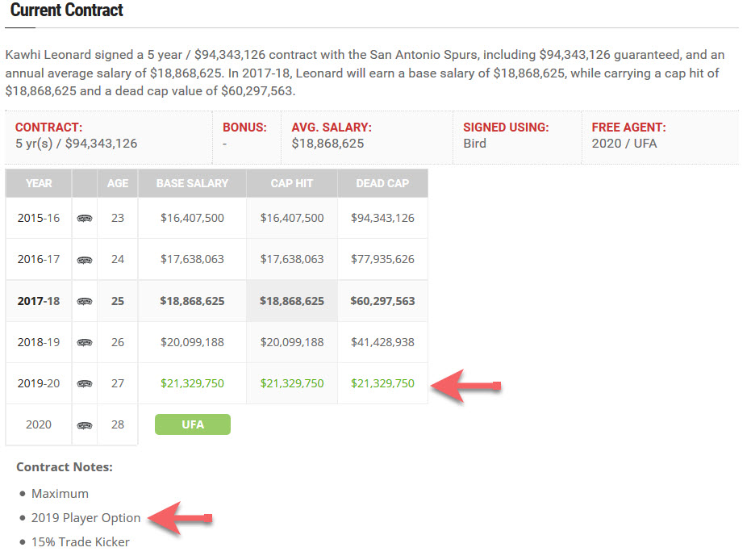This screenshot has height=560, width=751.
Task: Select the green 2019-20 base salary amount
Action: pos(192,383)
